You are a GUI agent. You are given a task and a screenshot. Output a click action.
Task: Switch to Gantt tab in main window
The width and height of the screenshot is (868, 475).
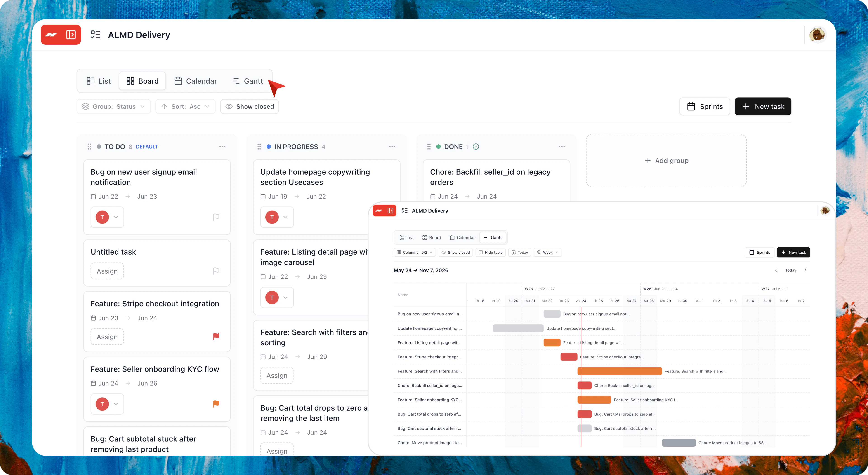248,81
